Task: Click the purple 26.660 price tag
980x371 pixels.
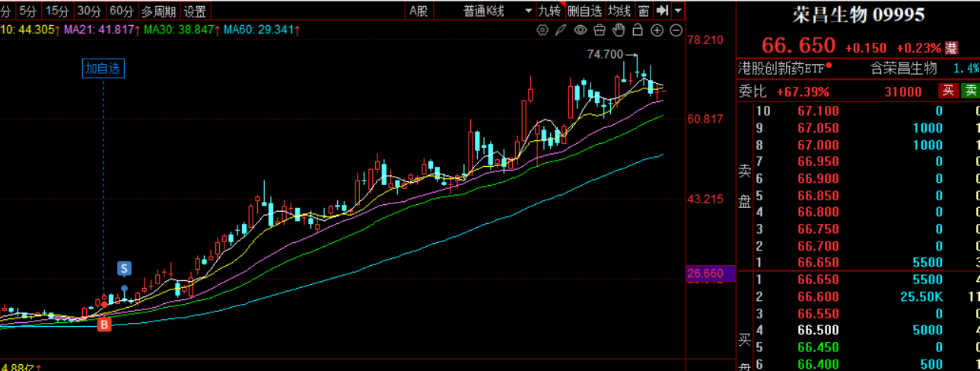Action: point(711,273)
